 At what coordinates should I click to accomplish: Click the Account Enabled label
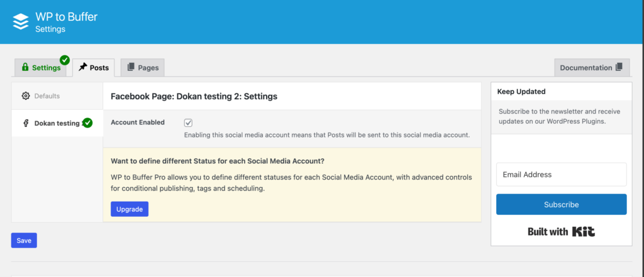pos(138,122)
